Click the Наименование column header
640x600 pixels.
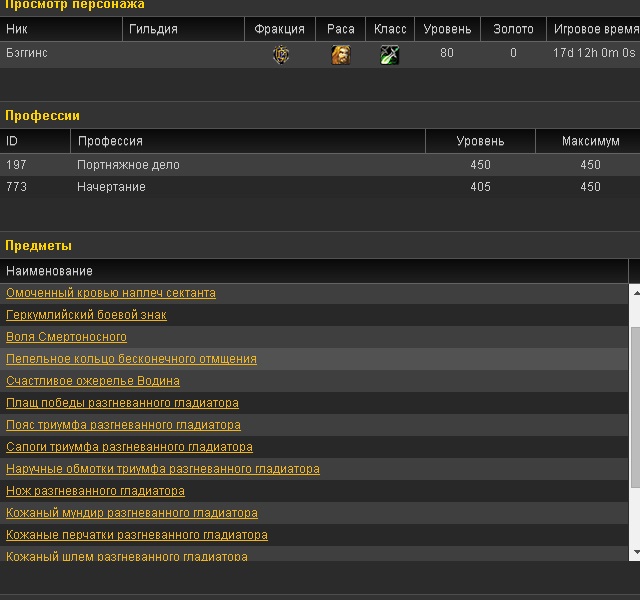(49, 271)
